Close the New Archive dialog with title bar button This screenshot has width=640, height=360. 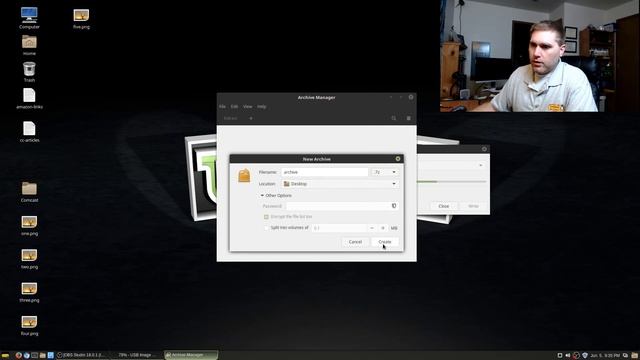click(x=398, y=159)
